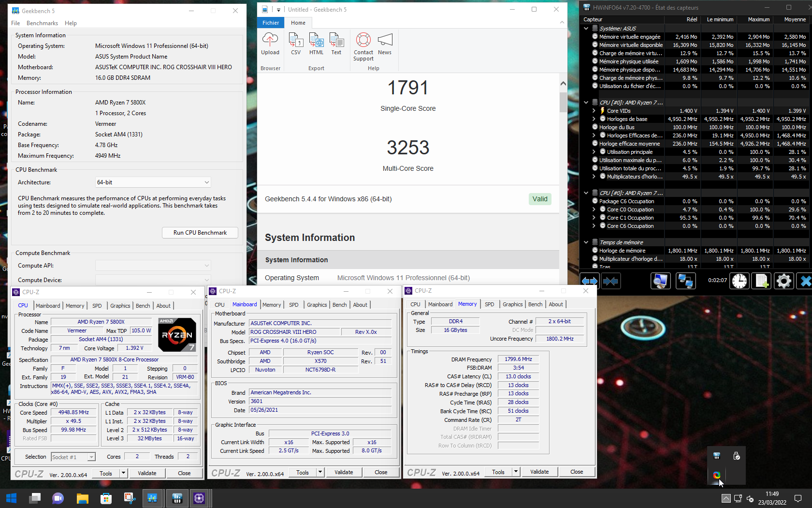The image size is (812, 508).
Task: Open the News icon in Geekbench ribbon
Action: pyautogui.click(x=385, y=44)
